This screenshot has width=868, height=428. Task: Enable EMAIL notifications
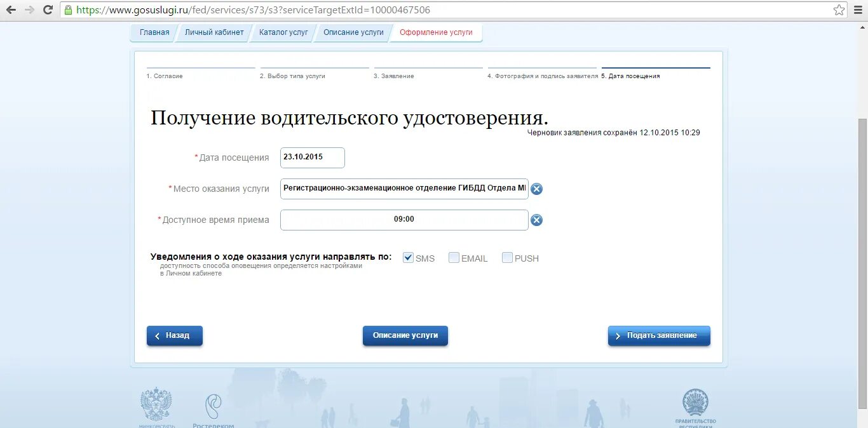(x=454, y=257)
